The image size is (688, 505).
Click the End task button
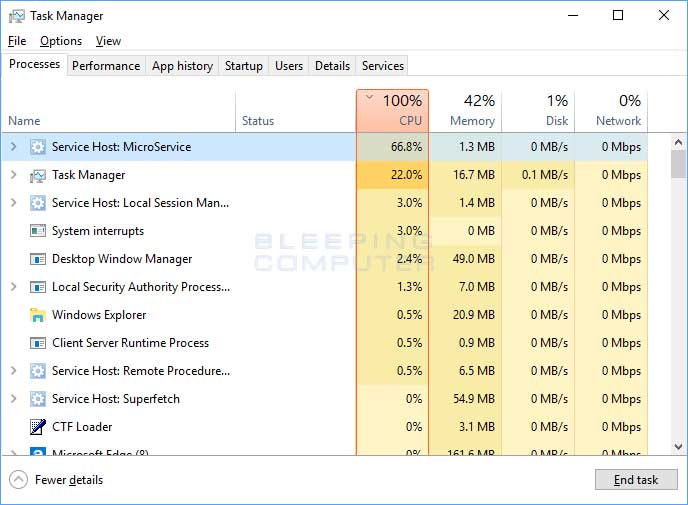636,480
